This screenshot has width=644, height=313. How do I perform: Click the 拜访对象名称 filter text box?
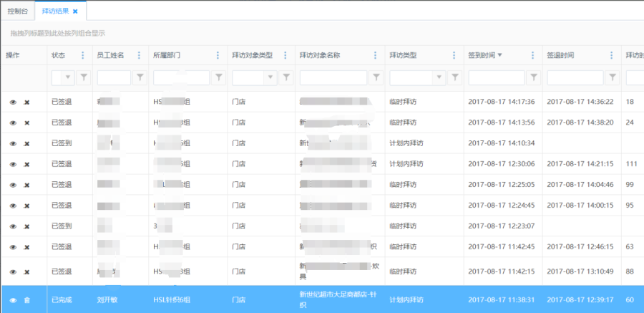click(x=331, y=77)
